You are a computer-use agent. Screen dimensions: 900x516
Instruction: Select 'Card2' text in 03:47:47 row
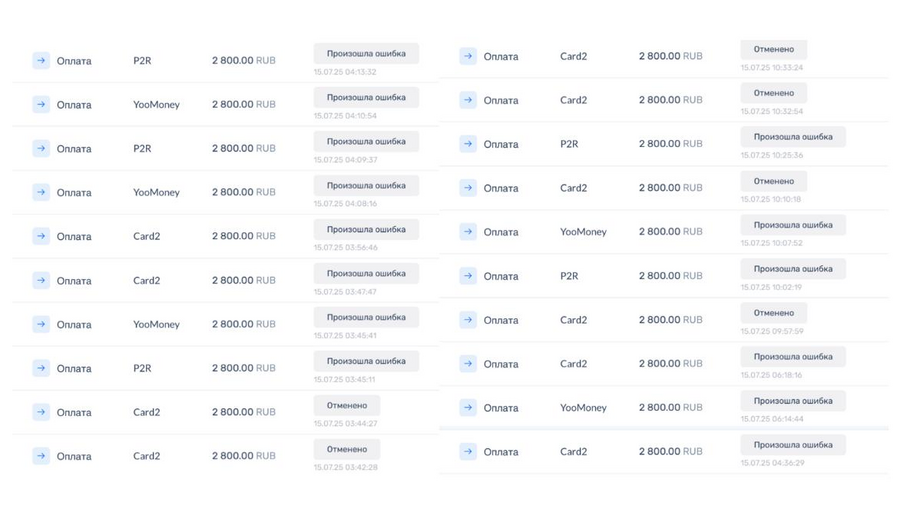(146, 280)
